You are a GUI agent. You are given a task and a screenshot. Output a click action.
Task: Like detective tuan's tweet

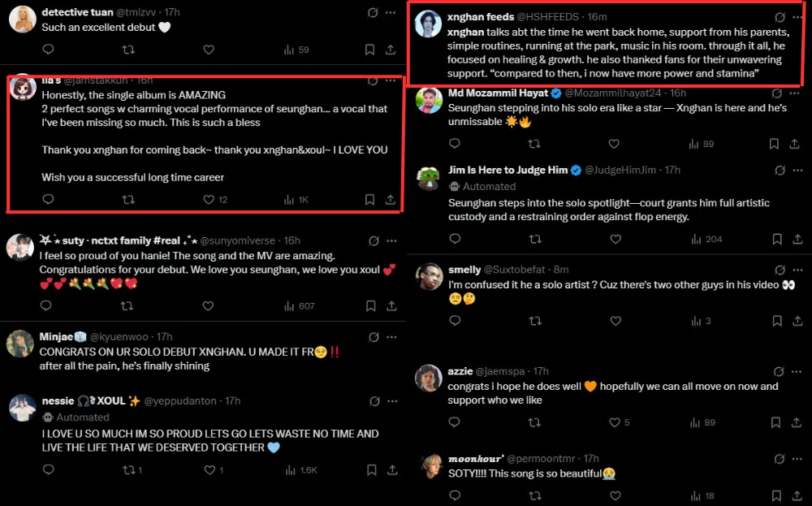[x=209, y=50]
